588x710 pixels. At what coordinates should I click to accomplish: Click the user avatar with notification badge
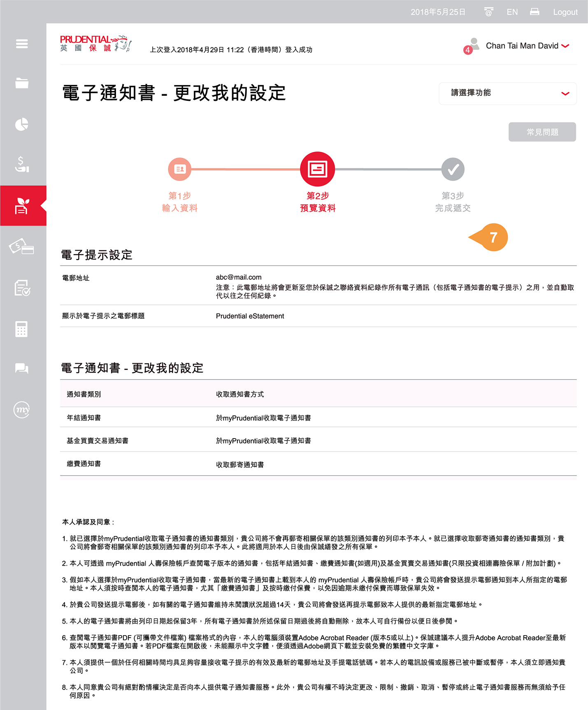[x=472, y=46]
